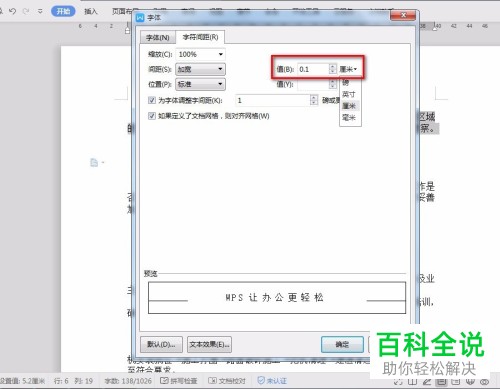Image resolution: width=500 pixels, height=389 pixels.
Task: Click the 字数: 138/1026 word count
Action: tap(128, 381)
